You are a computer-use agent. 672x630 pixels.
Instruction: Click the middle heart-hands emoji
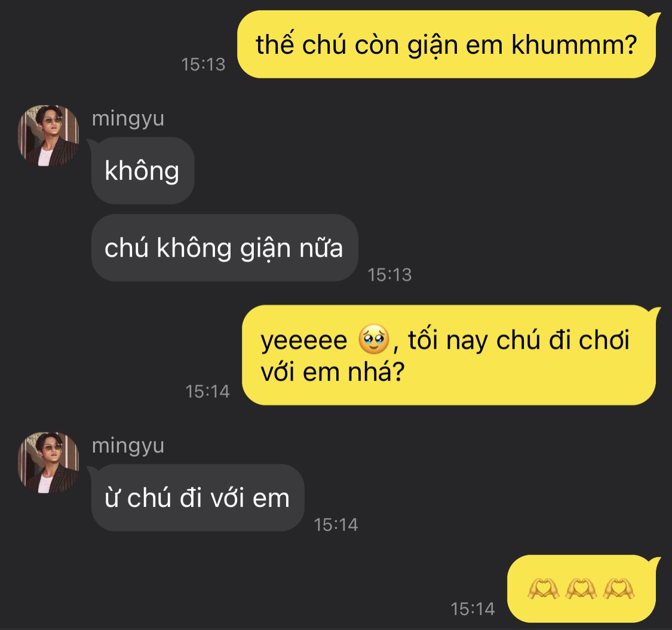point(581,588)
